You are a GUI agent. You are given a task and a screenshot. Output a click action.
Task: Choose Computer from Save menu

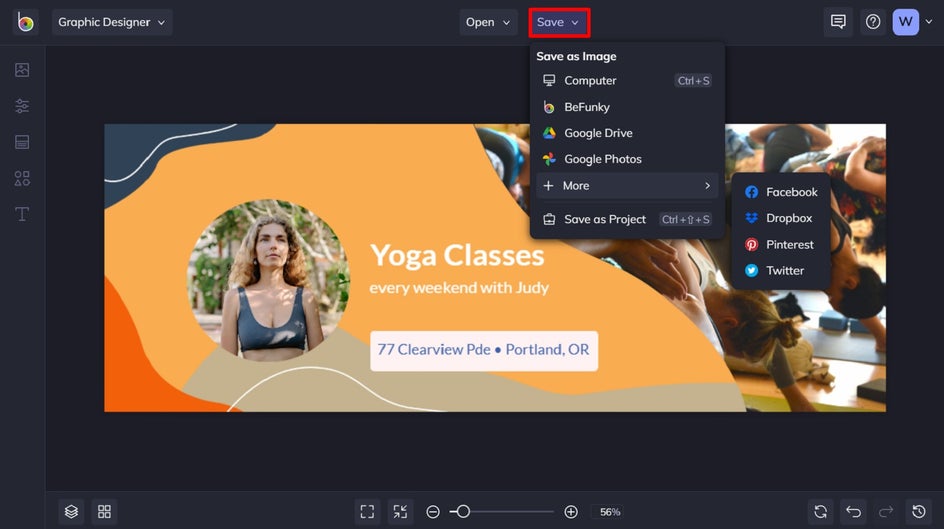[627, 81]
